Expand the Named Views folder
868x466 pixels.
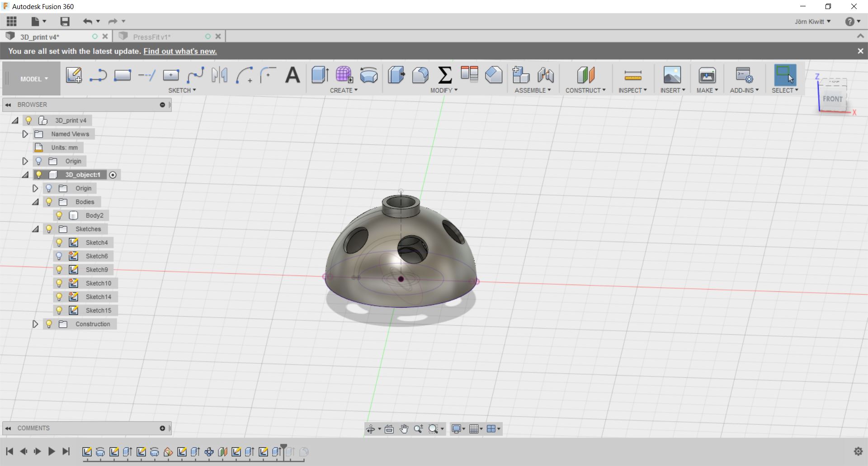[x=25, y=134]
